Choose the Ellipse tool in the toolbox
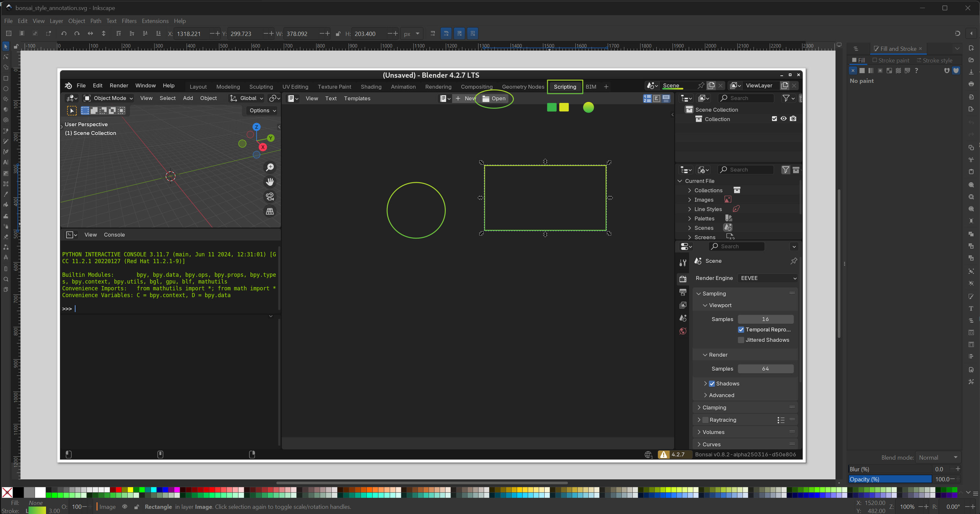Image resolution: width=980 pixels, height=514 pixels. [5, 89]
